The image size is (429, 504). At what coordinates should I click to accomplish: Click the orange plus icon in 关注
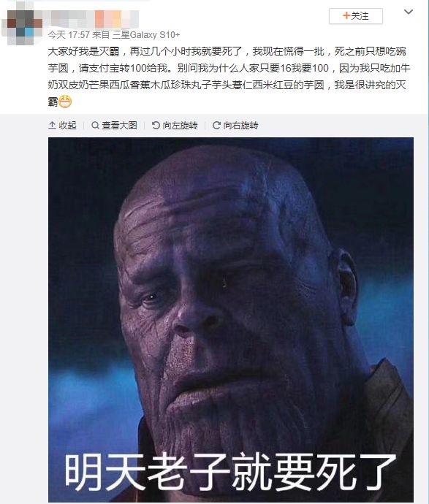(x=346, y=15)
